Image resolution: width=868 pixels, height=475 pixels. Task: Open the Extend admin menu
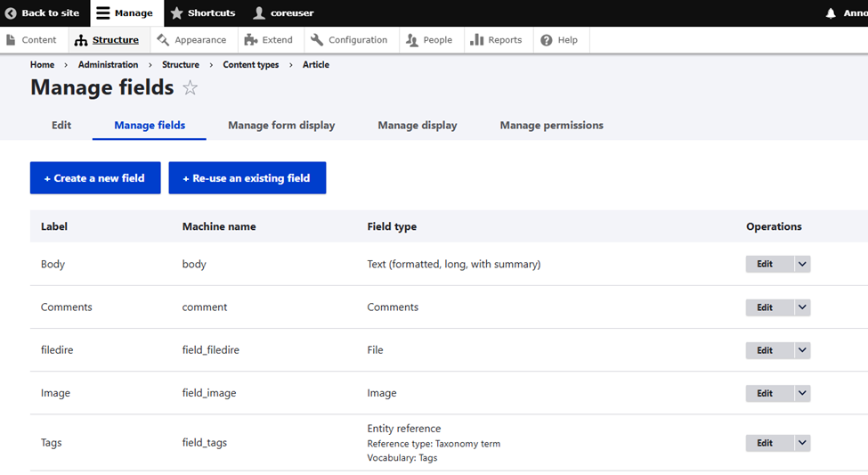coord(268,40)
